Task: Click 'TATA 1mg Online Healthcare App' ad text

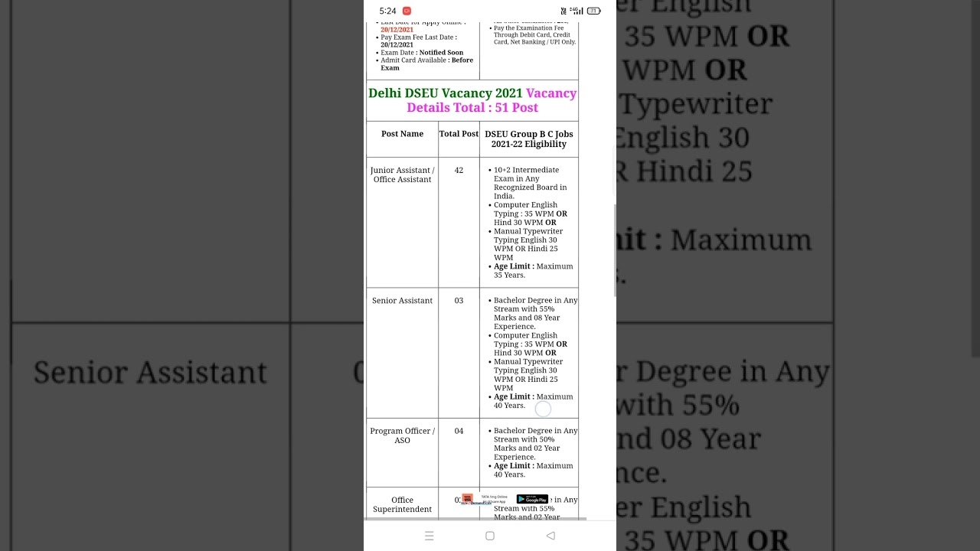Action: [493, 499]
